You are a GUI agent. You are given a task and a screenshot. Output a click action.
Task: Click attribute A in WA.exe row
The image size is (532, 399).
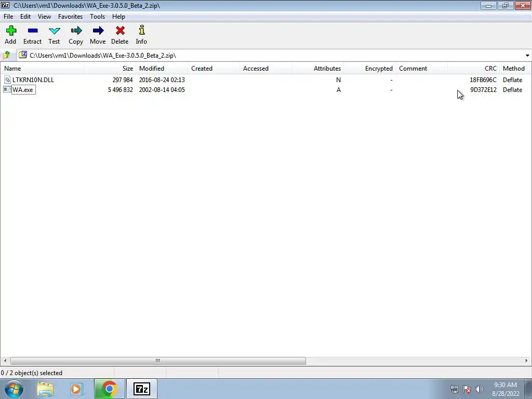(x=338, y=90)
